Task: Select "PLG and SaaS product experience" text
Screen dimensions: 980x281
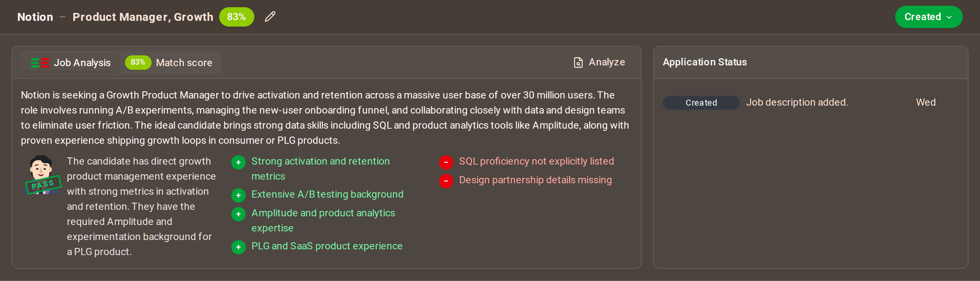Action: coord(327,246)
